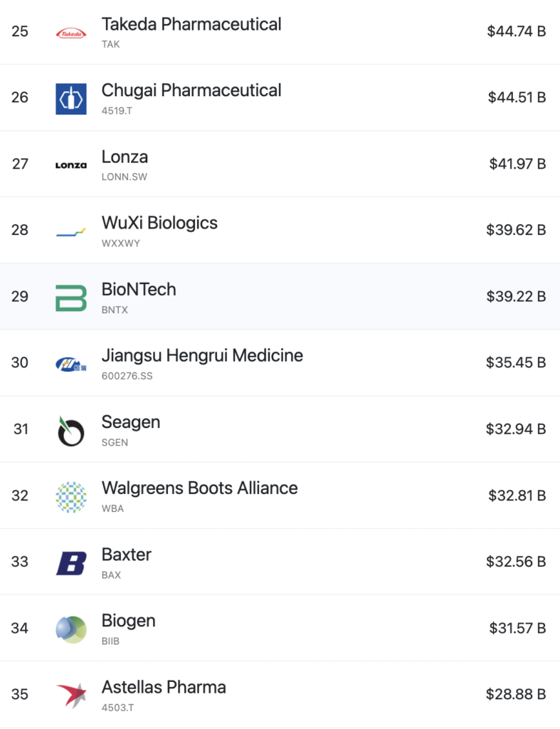Click the Chugai Pharmaceutical blue logo
Screen dimensions: 560x729
tap(71, 98)
